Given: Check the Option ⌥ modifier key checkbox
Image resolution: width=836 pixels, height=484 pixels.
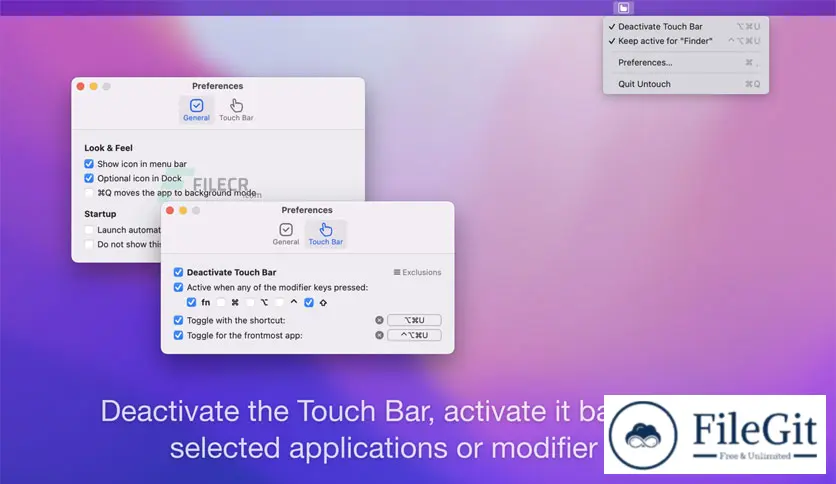Looking at the screenshot, I should 250,302.
